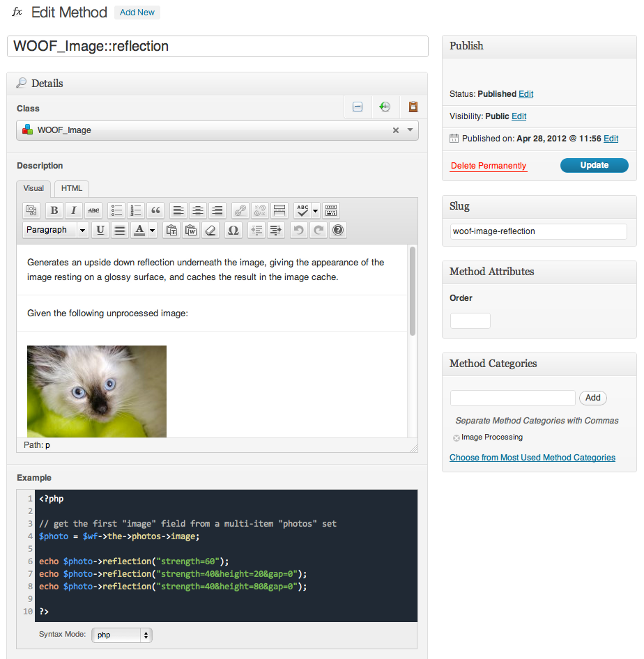Click the Method Categories text input
The height and width of the screenshot is (659, 644).
point(512,398)
